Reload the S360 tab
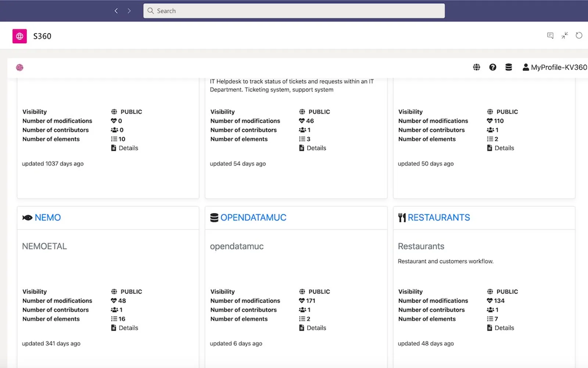Screen dimensions: 588x368 click(x=579, y=36)
